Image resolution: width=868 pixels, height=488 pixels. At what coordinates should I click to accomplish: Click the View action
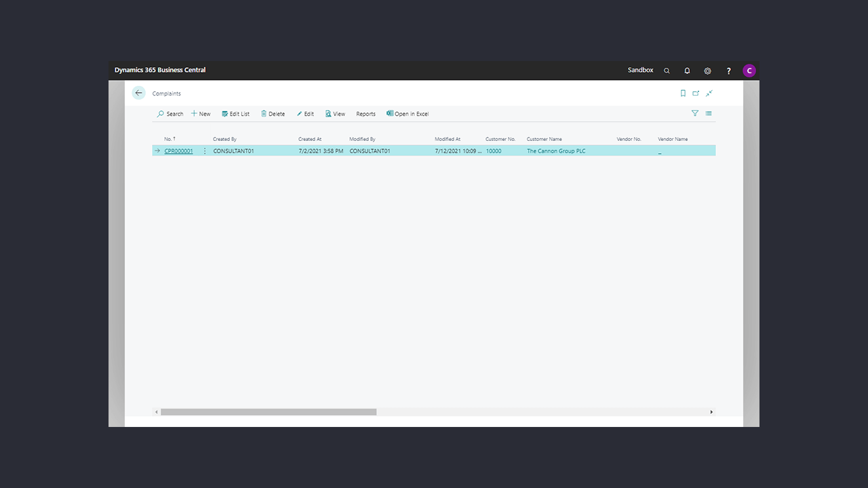(335, 114)
